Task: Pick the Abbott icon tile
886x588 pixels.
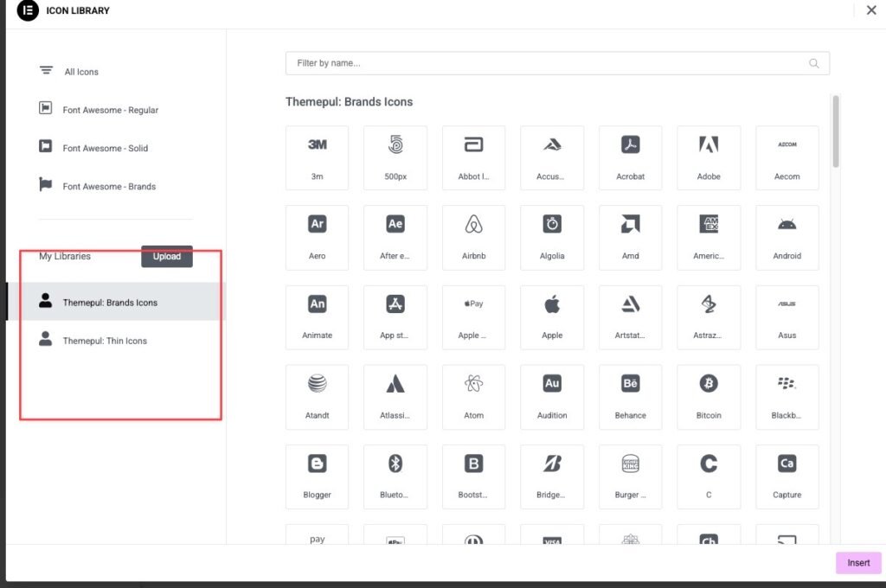Action: pyautogui.click(x=473, y=157)
